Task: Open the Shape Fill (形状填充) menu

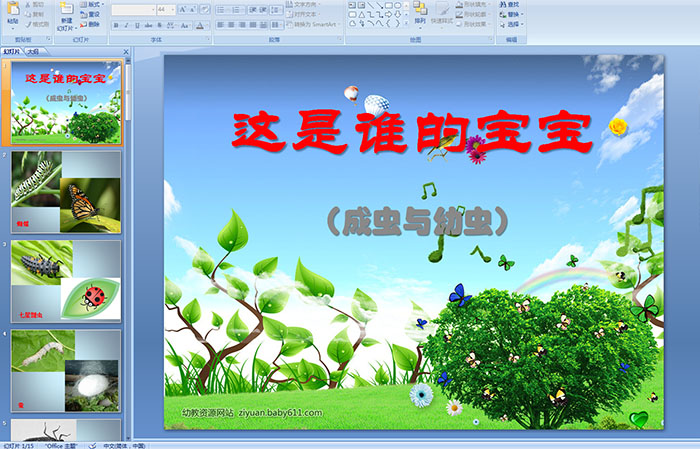Action: (x=472, y=4)
